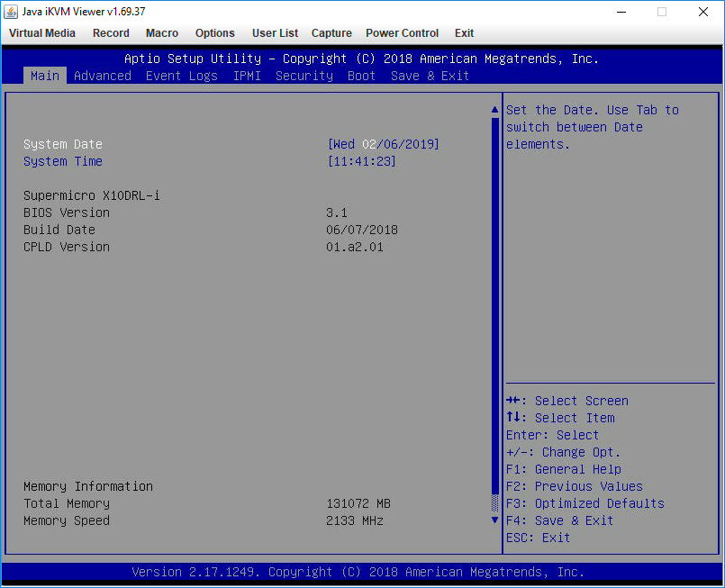
Task: Click the ESC: Exit hint
Action: [x=539, y=538]
